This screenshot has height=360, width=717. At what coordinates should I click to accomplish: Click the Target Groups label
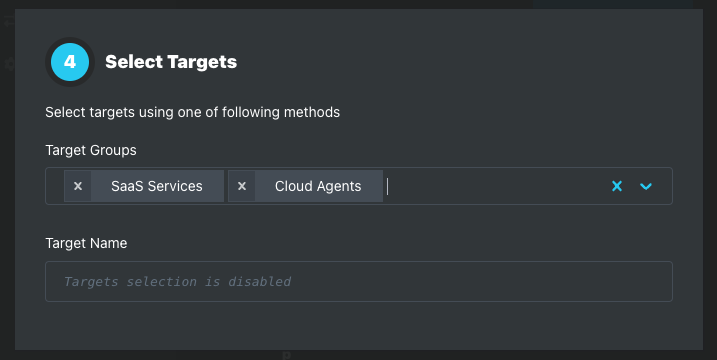(91, 150)
